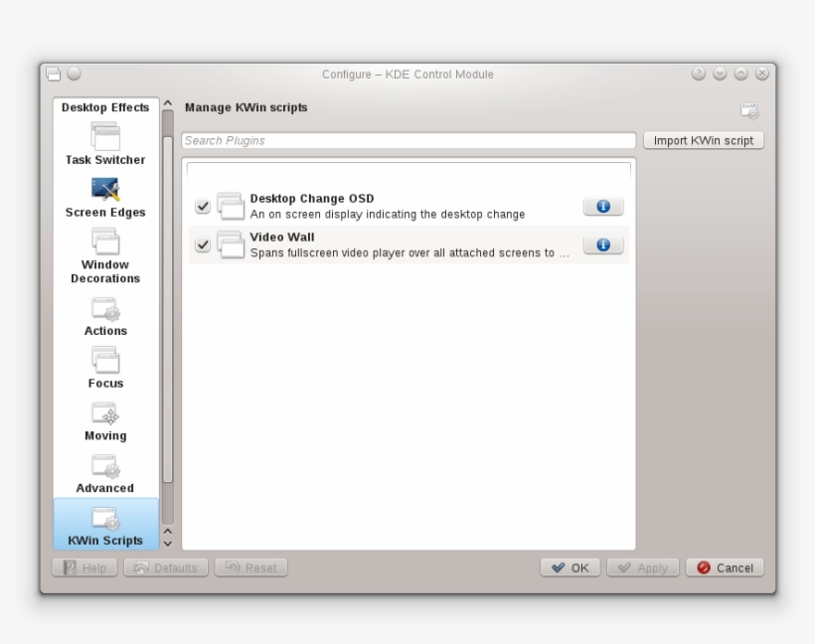Show info about Desktop Change OSD
Image resolution: width=815 pixels, height=644 pixels.
[603, 207]
